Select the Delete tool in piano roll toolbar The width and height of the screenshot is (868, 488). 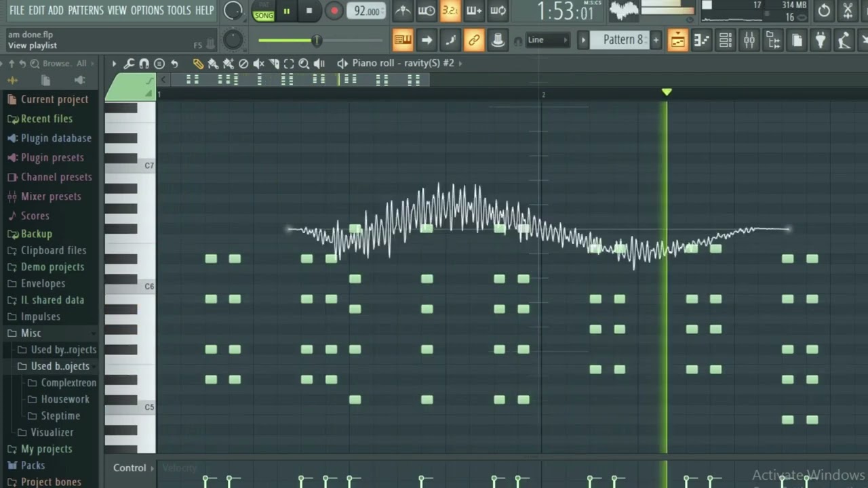click(x=243, y=64)
